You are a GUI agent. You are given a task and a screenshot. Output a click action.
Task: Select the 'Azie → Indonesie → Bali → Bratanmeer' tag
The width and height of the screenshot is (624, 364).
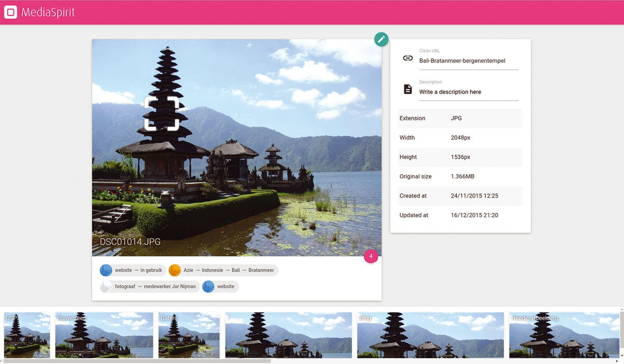223,270
